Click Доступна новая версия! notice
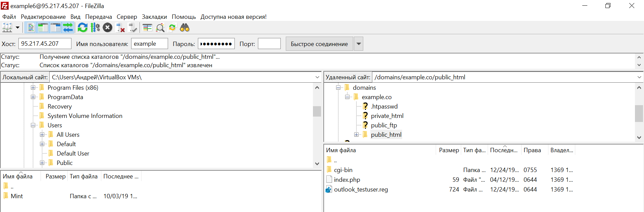The width and height of the screenshot is (644, 212). click(233, 17)
